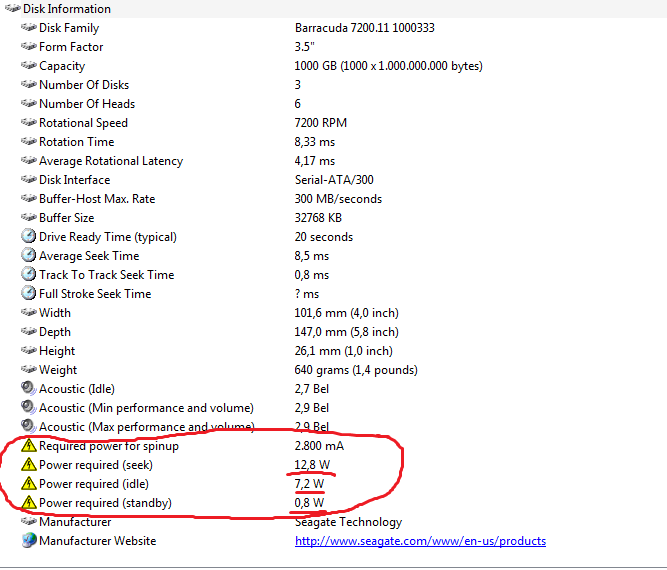This screenshot has width=667, height=570.
Task: Click the icon beside Disk Interface
Action: (29, 180)
